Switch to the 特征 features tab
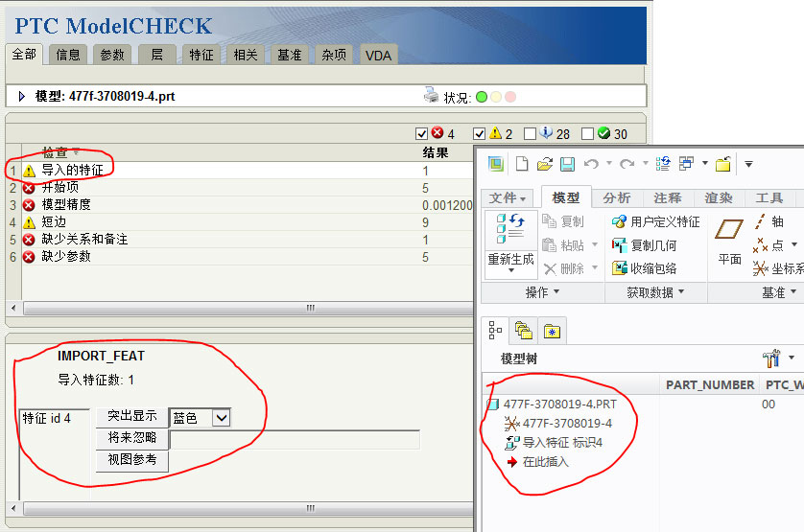804x532 pixels. coord(201,55)
